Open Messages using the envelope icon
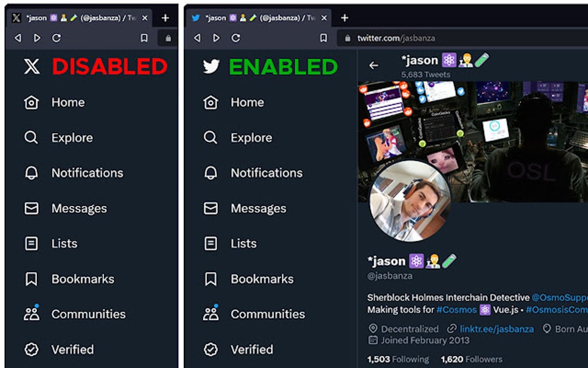The height and width of the screenshot is (368, 588). [x=258, y=208]
